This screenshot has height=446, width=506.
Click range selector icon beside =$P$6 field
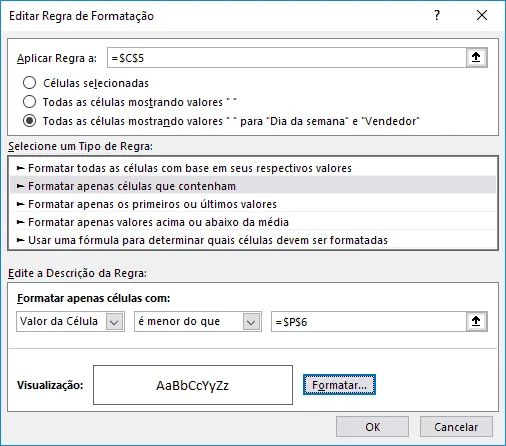coord(476,321)
